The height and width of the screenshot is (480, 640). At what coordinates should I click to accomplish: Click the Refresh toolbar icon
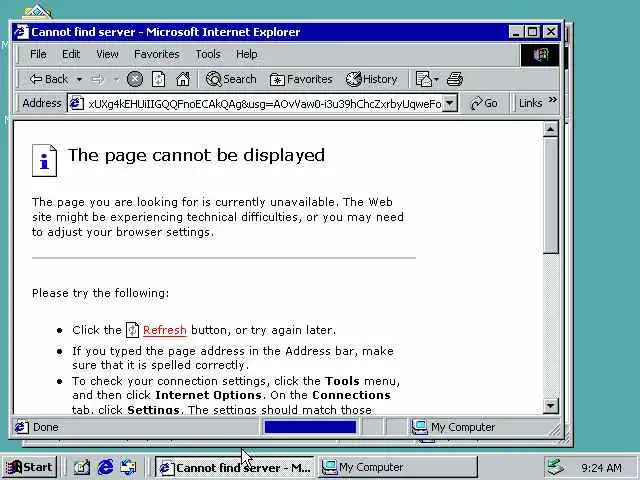click(158, 79)
